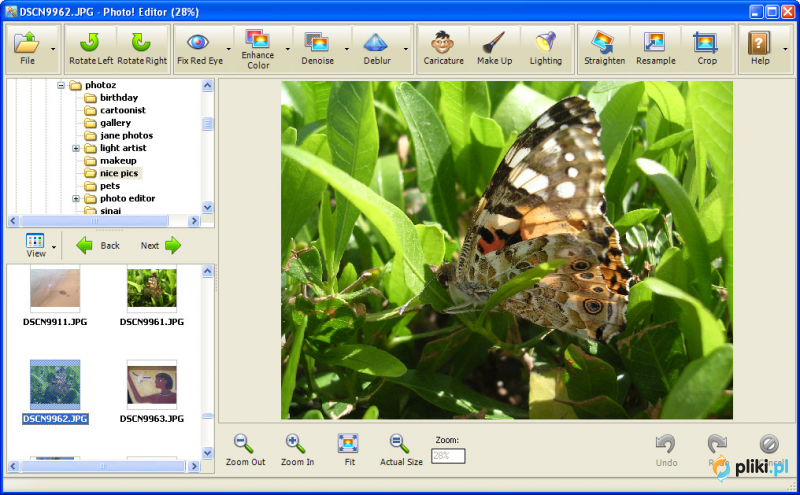Open the Enhance Color dropdown arrow

tap(288, 49)
